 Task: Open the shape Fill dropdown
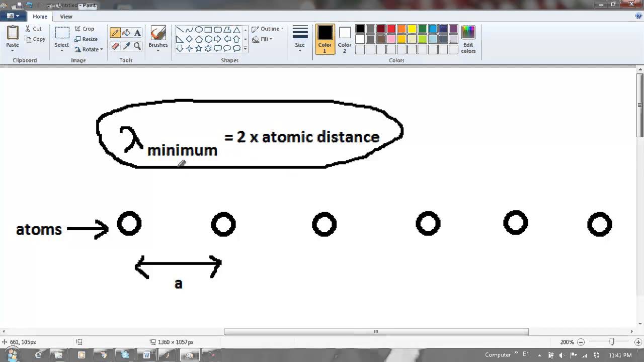(262, 39)
